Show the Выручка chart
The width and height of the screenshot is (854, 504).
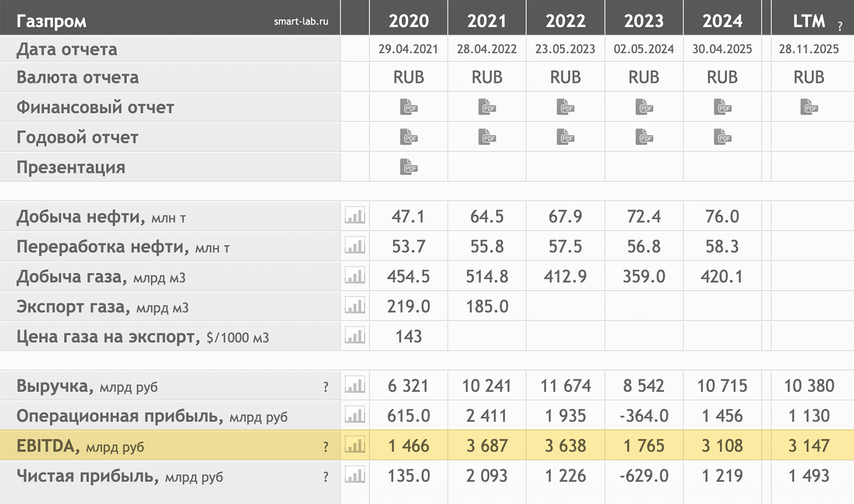click(x=355, y=385)
